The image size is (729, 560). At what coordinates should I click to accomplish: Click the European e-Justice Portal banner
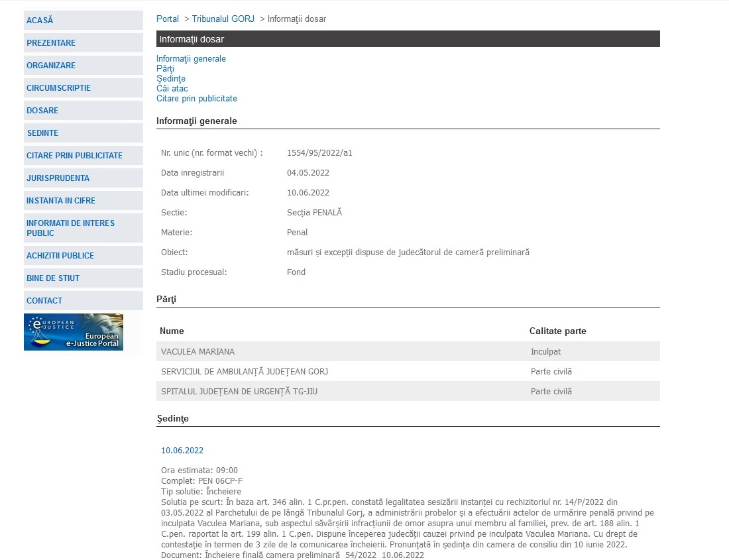tap(74, 332)
